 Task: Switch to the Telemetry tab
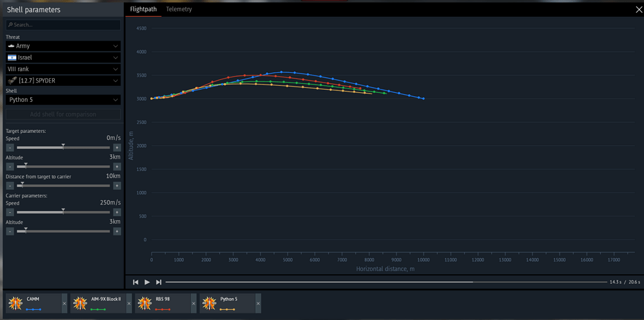point(179,9)
